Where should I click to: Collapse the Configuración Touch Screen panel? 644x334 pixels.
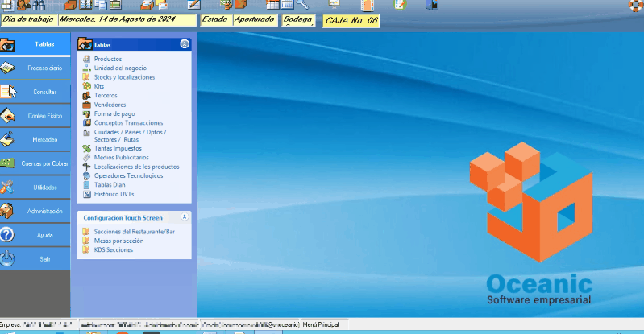coord(185,217)
